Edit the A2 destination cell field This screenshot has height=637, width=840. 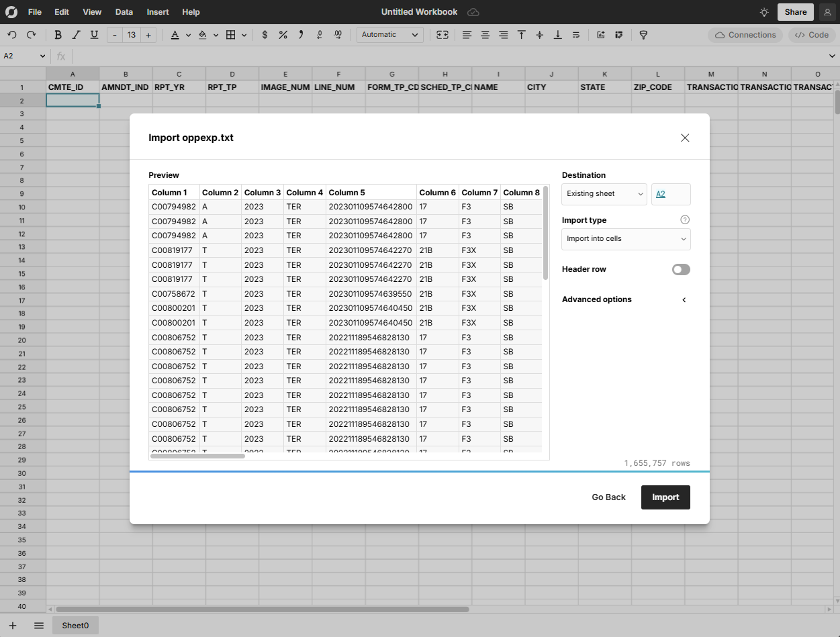point(670,194)
